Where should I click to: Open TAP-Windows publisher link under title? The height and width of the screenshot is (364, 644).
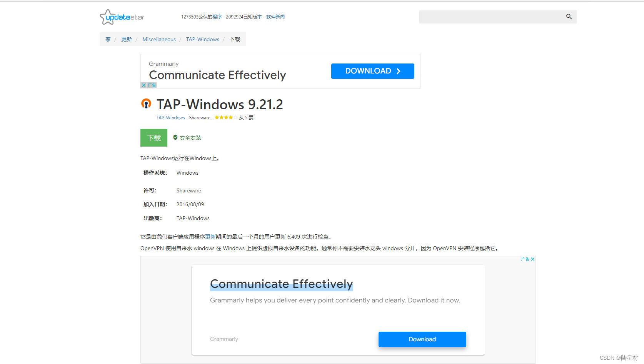(170, 118)
